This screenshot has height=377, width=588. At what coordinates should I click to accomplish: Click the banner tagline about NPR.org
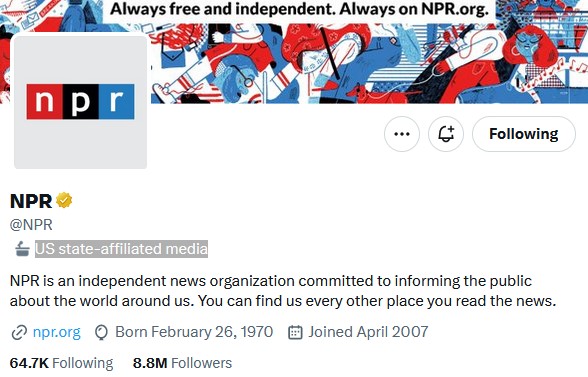299,9
